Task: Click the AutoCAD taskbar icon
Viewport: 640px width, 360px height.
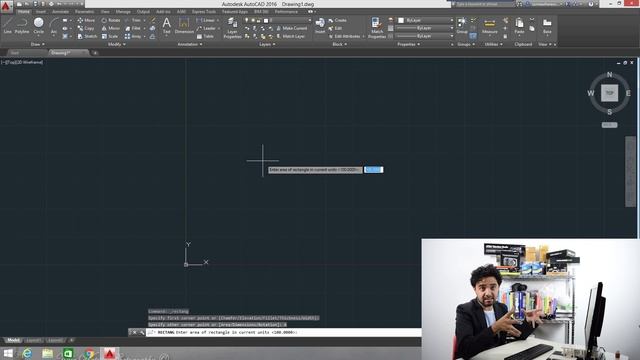Action: click(109, 353)
